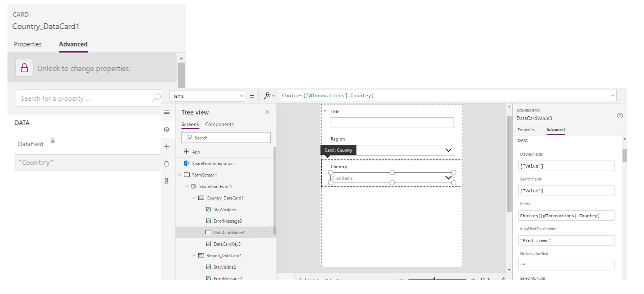Open Properties tab in Combo Box pane
The height and width of the screenshot is (294, 644).
pos(527,130)
